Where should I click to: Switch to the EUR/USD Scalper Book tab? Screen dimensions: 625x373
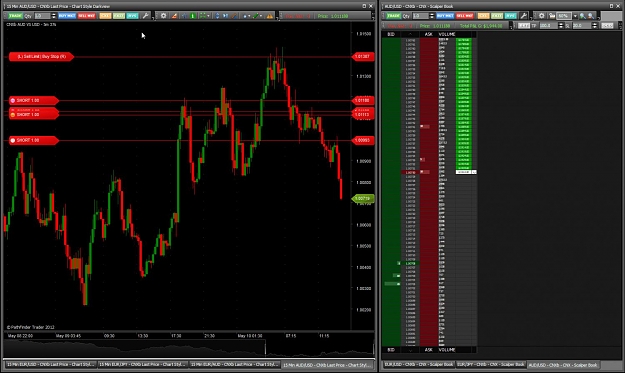(419, 364)
